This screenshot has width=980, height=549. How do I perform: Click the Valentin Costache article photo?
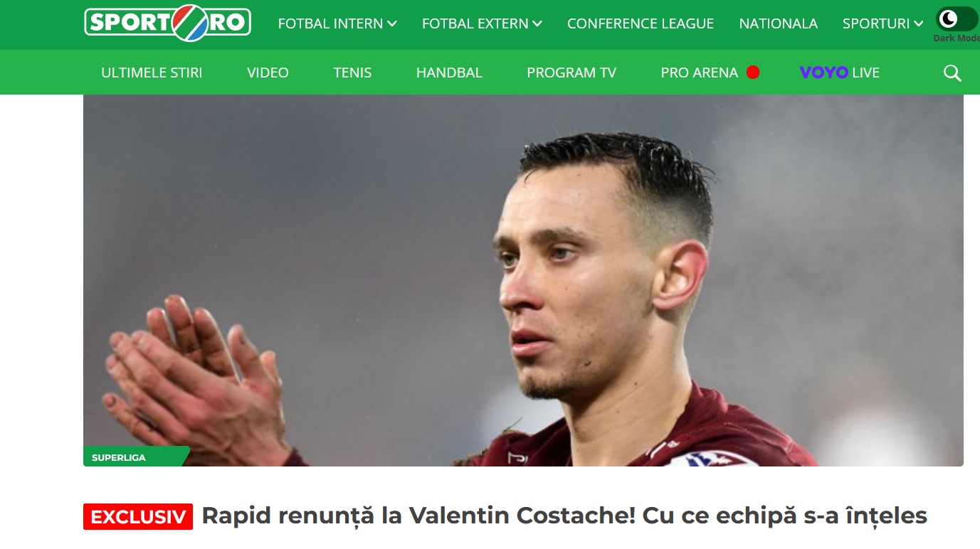click(523, 280)
